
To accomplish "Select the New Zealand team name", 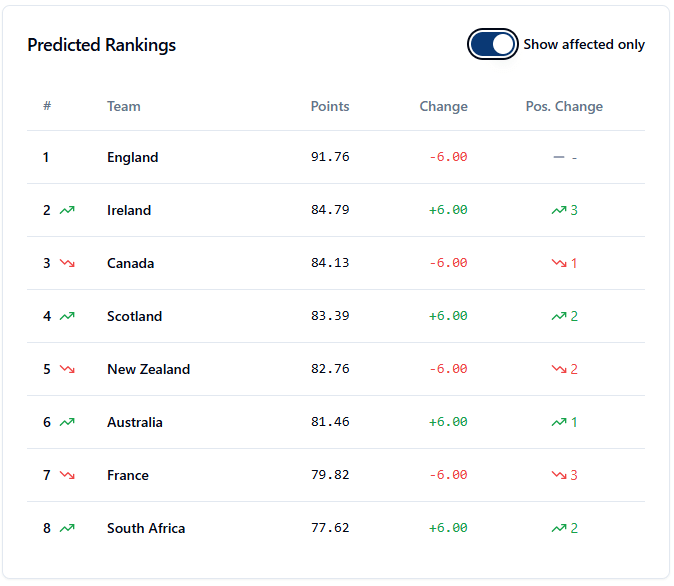I will coord(148,369).
